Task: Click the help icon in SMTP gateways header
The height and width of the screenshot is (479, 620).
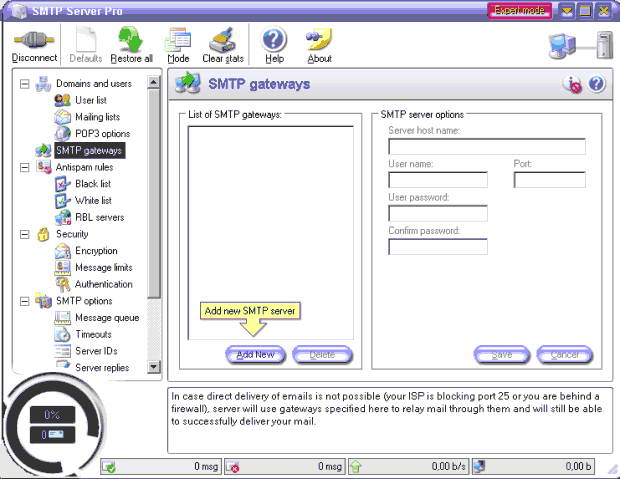Action: [596, 84]
